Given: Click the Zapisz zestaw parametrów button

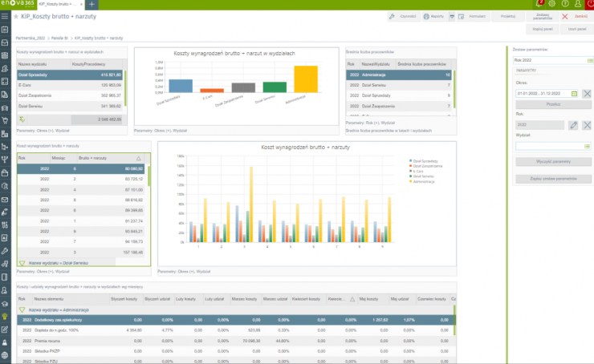Looking at the screenshot, I should [x=552, y=178].
